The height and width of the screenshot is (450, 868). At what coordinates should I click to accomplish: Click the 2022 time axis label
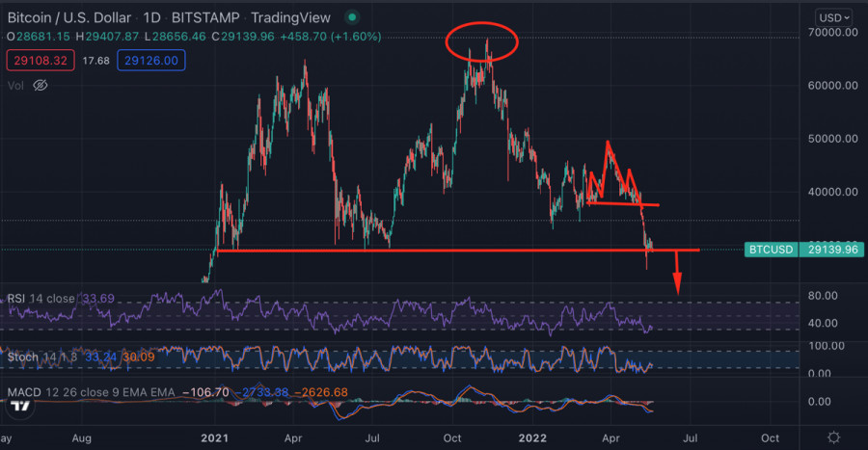(x=532, y=437)
